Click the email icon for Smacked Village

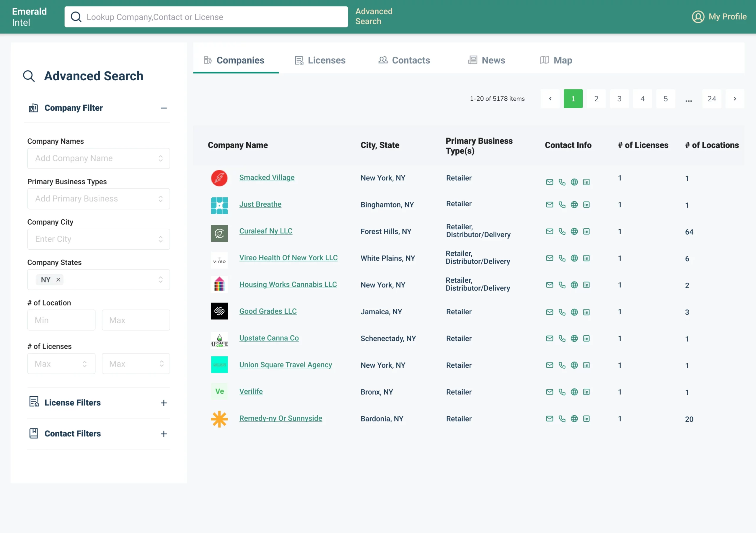(x=550, y=182)
